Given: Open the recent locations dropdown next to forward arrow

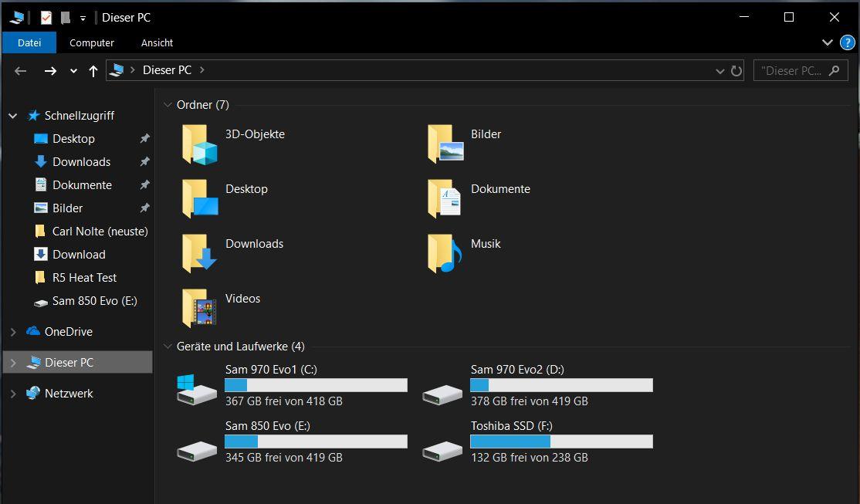Looking at the screenshot, I should (73, 71).
